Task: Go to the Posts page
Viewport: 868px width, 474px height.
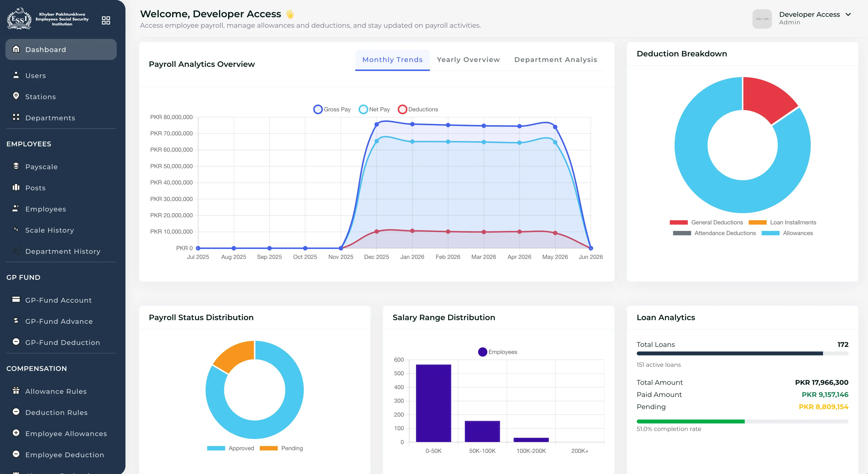Action: (x=61, y=188)
